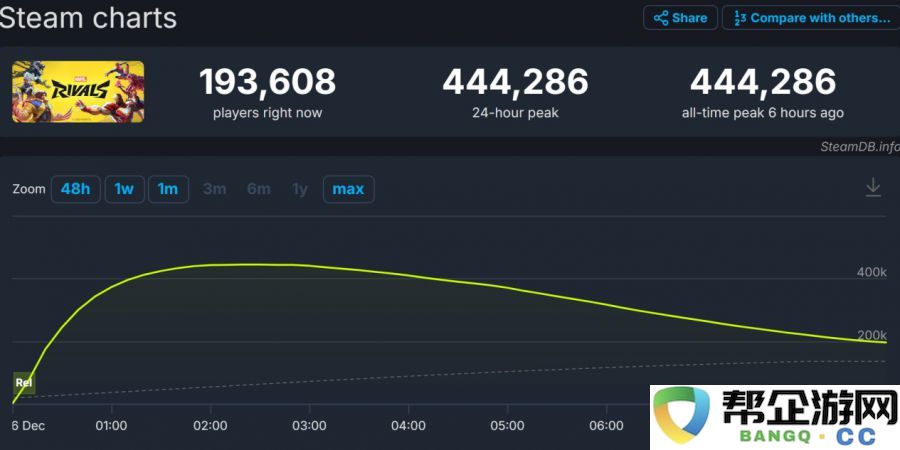Click the 04:00 time axis label
The image size is (900, 450).
click(x=409, y=426)
